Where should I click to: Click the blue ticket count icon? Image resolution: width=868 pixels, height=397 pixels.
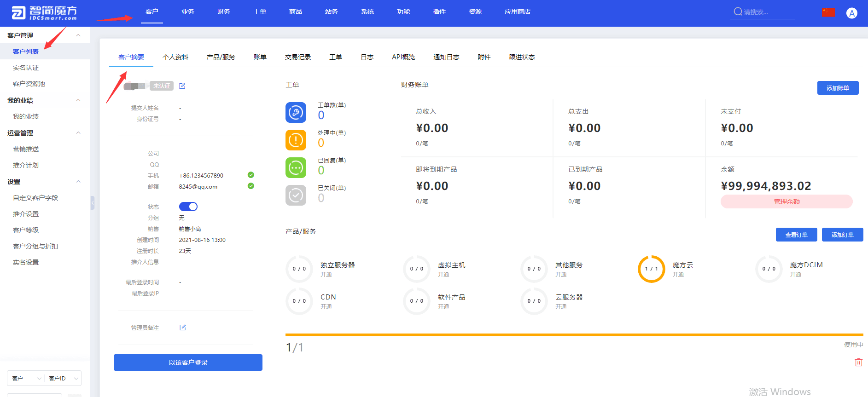[x=296, y=112]
